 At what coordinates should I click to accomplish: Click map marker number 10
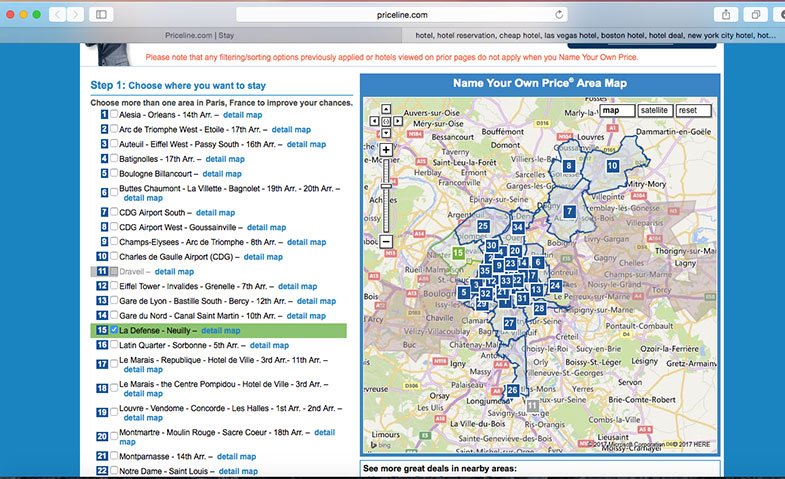click(x=612, y=166)
